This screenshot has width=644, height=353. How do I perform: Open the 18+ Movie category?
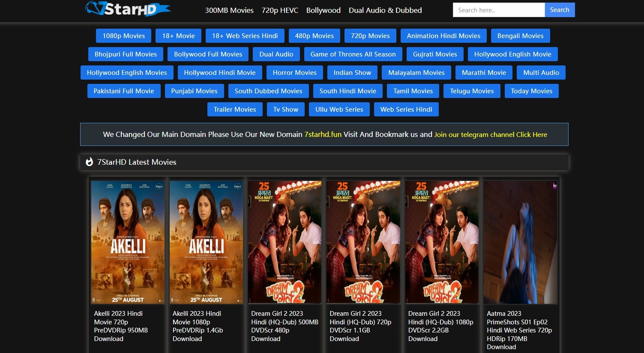point(178,36)
